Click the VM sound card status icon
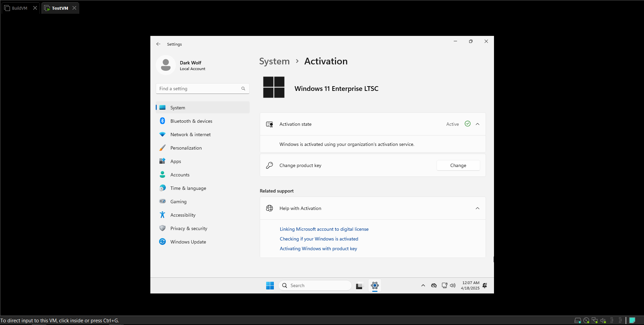644x325 pixels. click(x=603, y=320)
